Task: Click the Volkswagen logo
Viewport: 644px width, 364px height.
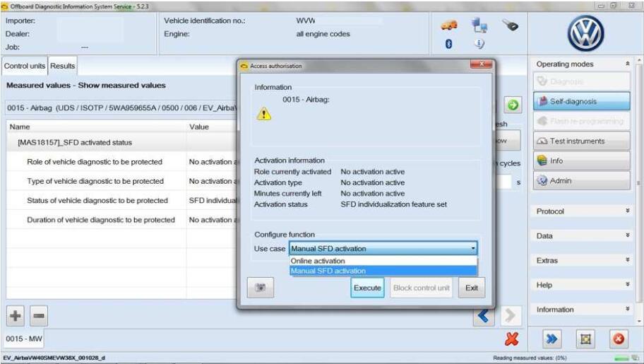Action: pyautogui.click(x=585, y=33)
